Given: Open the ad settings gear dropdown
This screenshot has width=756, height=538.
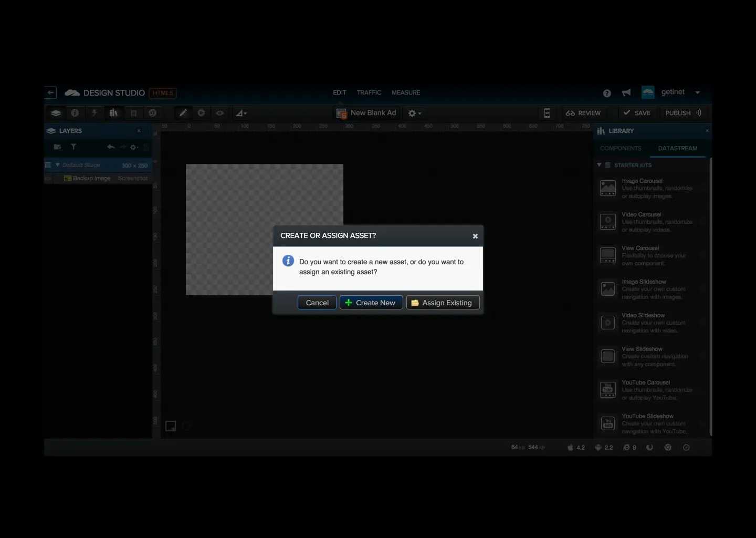Looking at the screenshot, I should pyautogui.click(x=415, y=113).
